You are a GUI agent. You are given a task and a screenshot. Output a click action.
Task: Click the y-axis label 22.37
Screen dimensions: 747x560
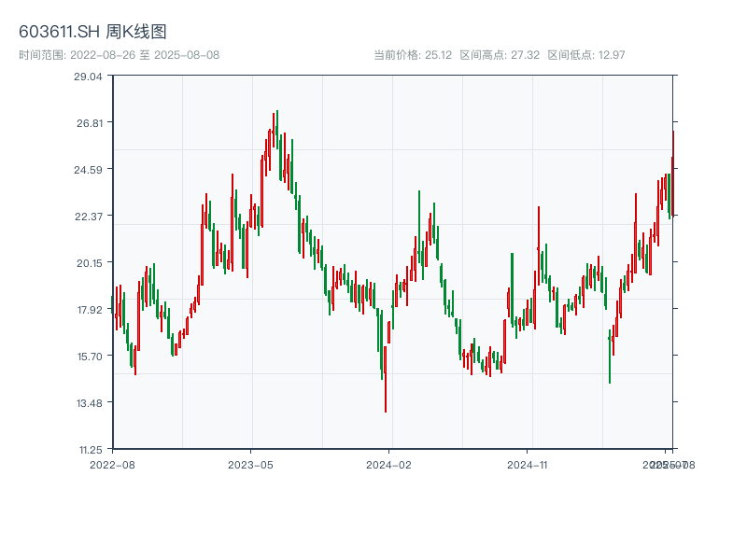[89, 217]
